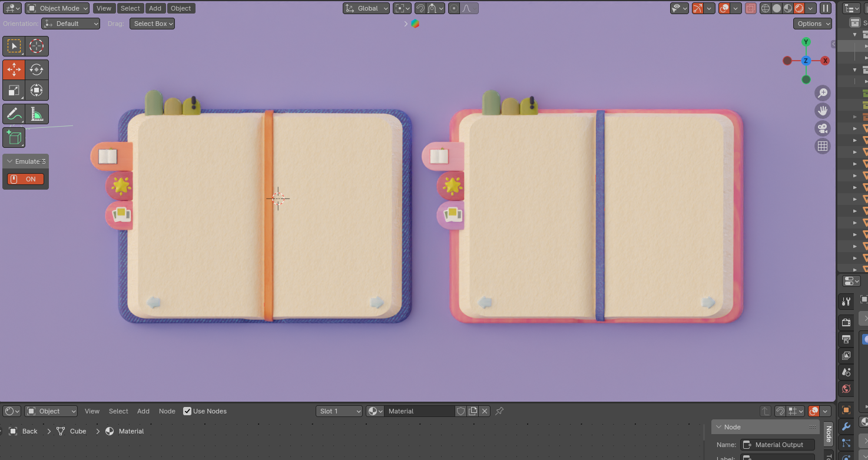The width and height of the screenshot is (868, 460).
Task: Click the red X axis on gizmo
Action: click(x=825, y=61)
